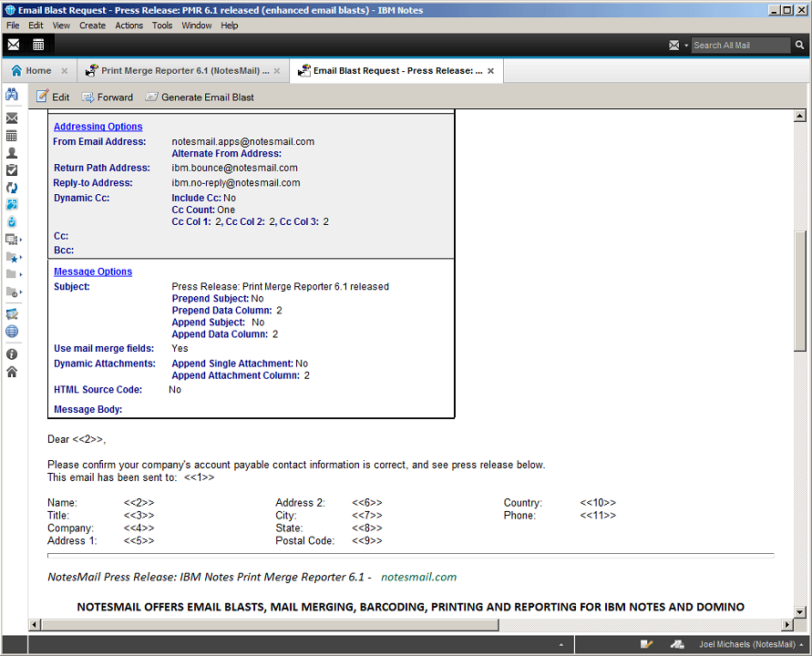
Task: Click the Message Options link
Action: (x=93, y=272)
